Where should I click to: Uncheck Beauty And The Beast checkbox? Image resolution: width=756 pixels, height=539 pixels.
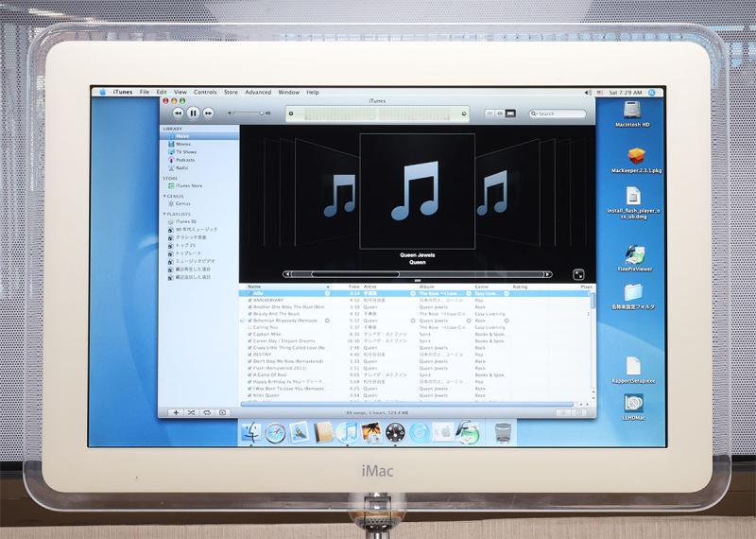[x=249, y=314]
